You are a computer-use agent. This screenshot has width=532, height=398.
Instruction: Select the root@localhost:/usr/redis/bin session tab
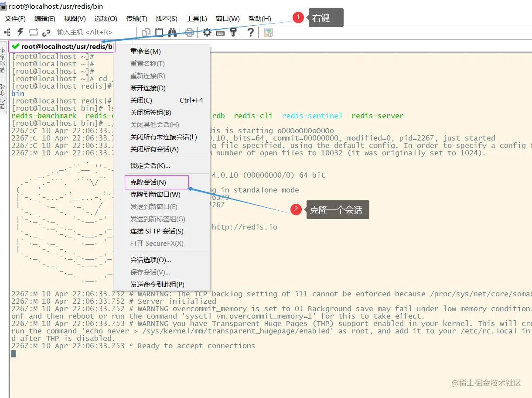[x=62, y=46]
